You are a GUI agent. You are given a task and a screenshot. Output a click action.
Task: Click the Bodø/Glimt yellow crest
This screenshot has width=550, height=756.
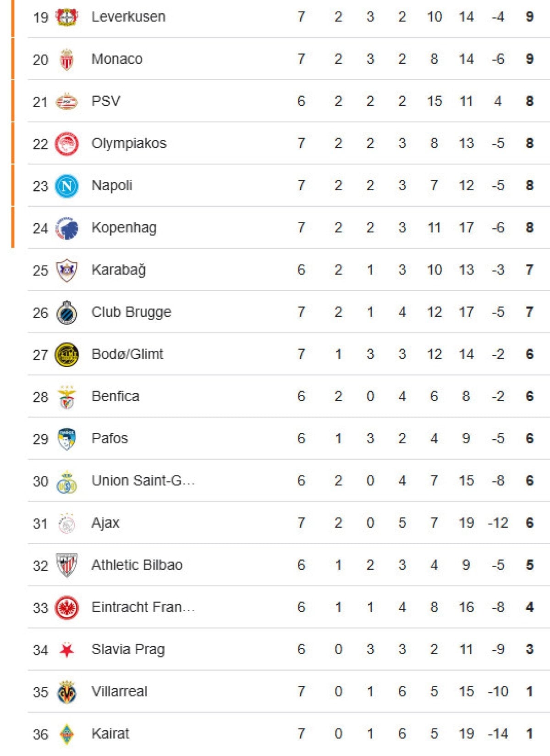[66, 355]
